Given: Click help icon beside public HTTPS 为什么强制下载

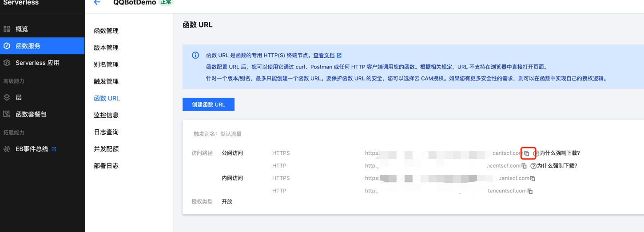Looking at the screenshot, I should tap(536, 153).
